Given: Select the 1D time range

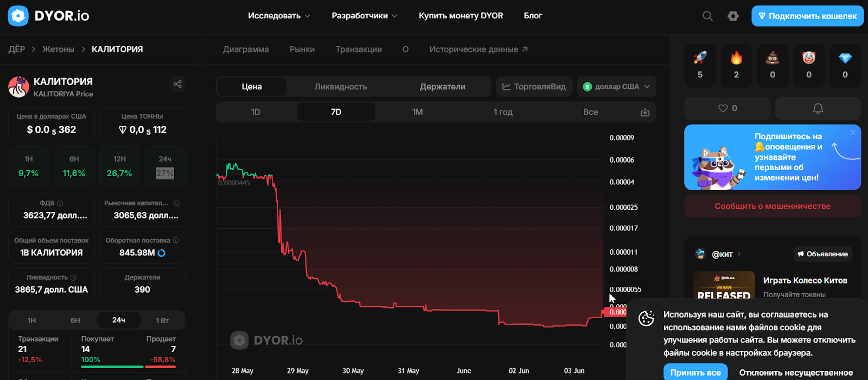Looking at the screenshot, I should [256, 112].
